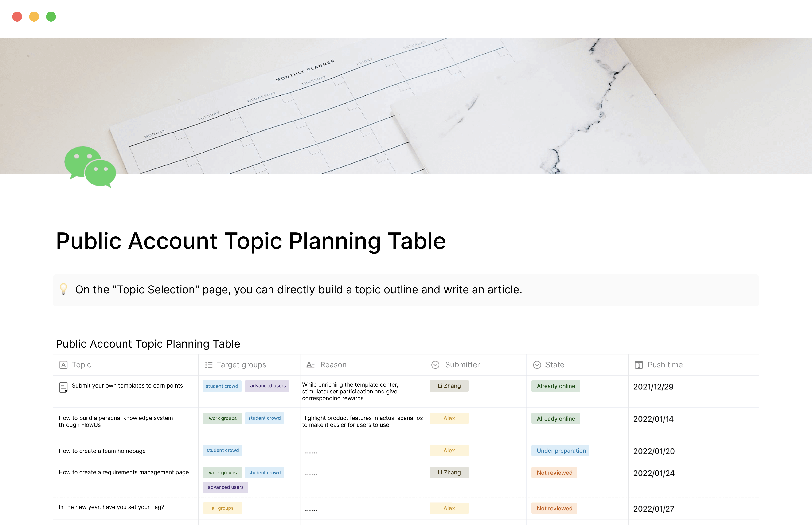Click the Topic column header
The width and height of the screenshot is (812, 525).
point(82,365)
